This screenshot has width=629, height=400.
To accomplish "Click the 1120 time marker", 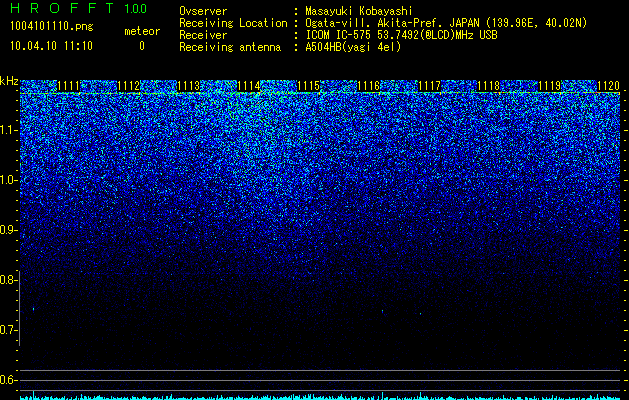I will click(x=609, y=85).
